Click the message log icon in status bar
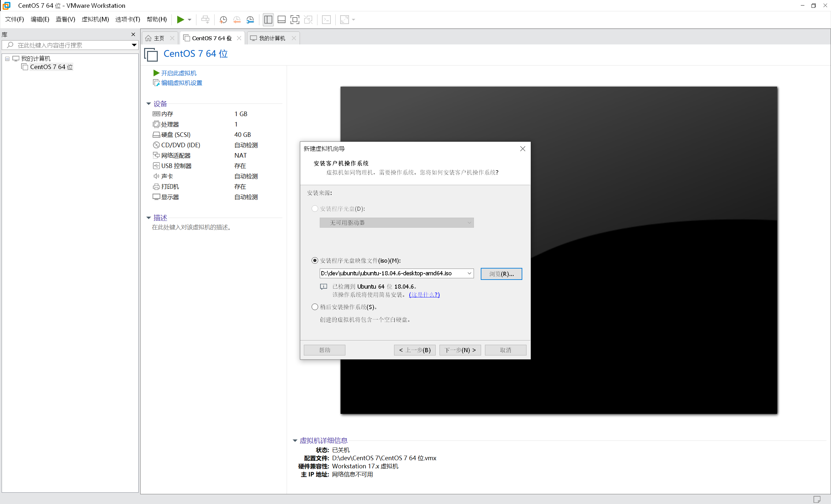 [817, 499]
